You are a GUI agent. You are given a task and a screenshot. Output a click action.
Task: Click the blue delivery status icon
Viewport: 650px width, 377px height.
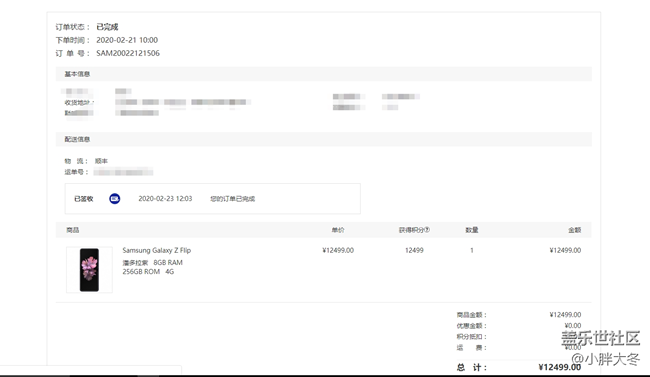(x=114, y=199)
